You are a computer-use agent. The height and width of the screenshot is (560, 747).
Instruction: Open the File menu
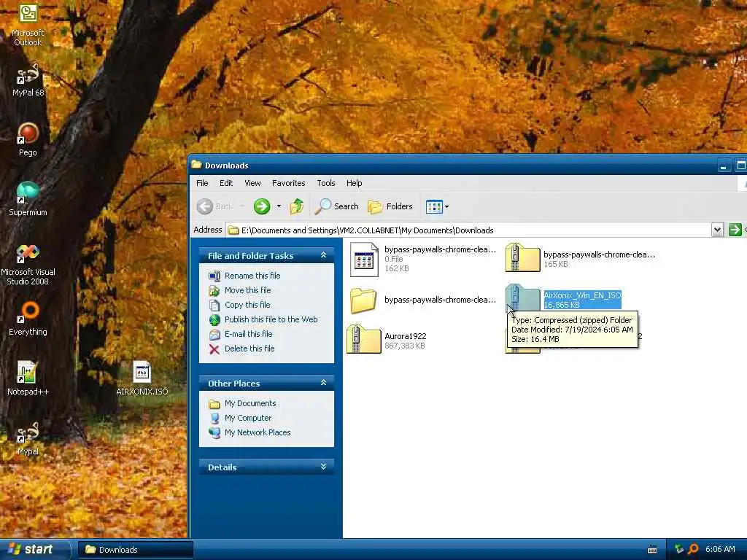pos(202,183)
